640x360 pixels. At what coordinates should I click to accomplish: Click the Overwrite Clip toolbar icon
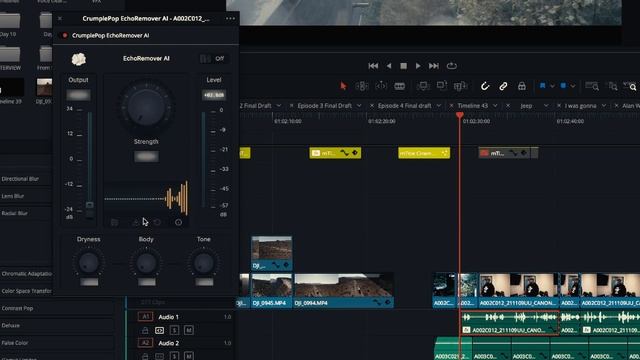pos(442,86)
